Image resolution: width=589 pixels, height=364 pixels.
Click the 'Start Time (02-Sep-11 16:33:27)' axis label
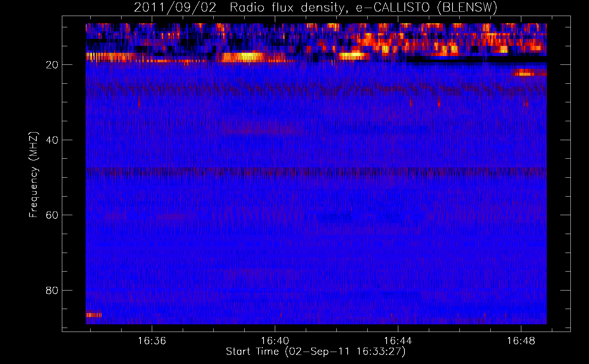(x=316, y=352)
